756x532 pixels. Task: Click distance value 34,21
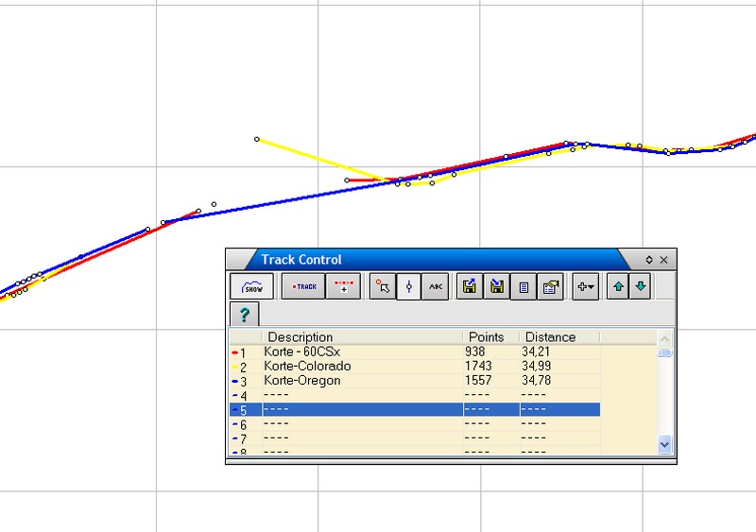coord(536,352)
